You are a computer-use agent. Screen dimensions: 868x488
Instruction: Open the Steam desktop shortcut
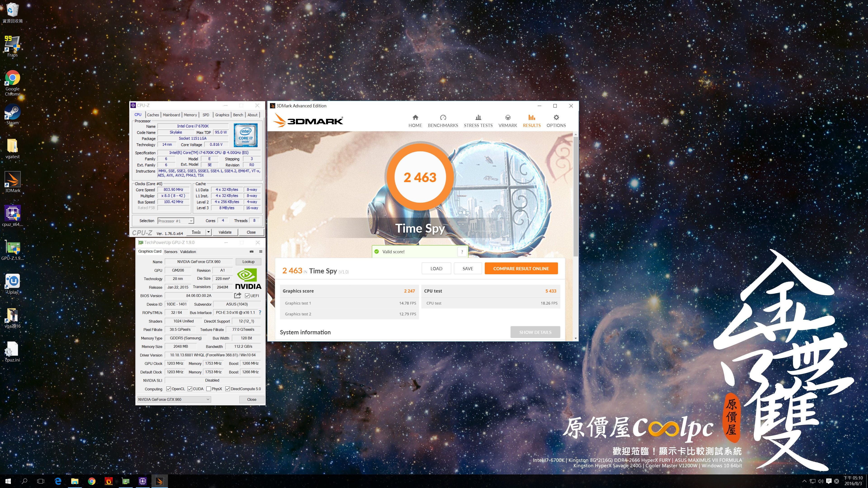pos(12,115)
